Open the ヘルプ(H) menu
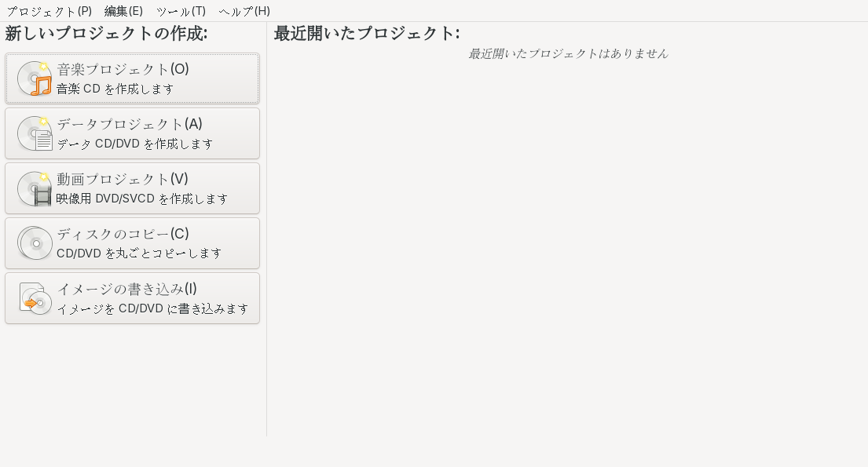This screenshot has width=868, height=467. [x=244, y=11]
